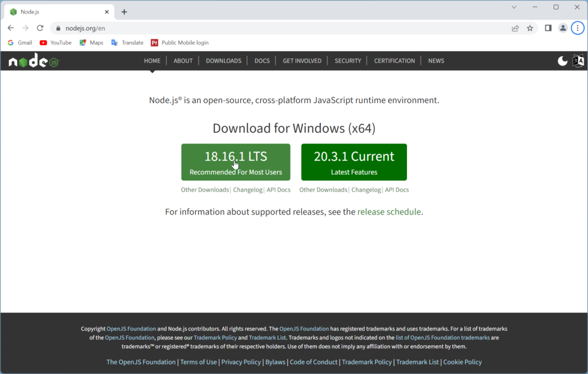Toggle dark mode moon icon
This screenshot has height=374, width=588.
563,61
